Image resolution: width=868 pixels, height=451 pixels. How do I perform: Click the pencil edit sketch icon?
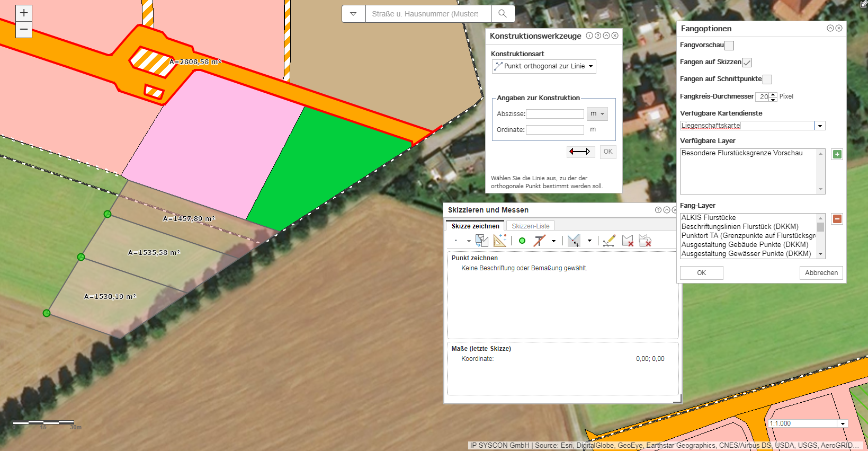coord(609,241)
